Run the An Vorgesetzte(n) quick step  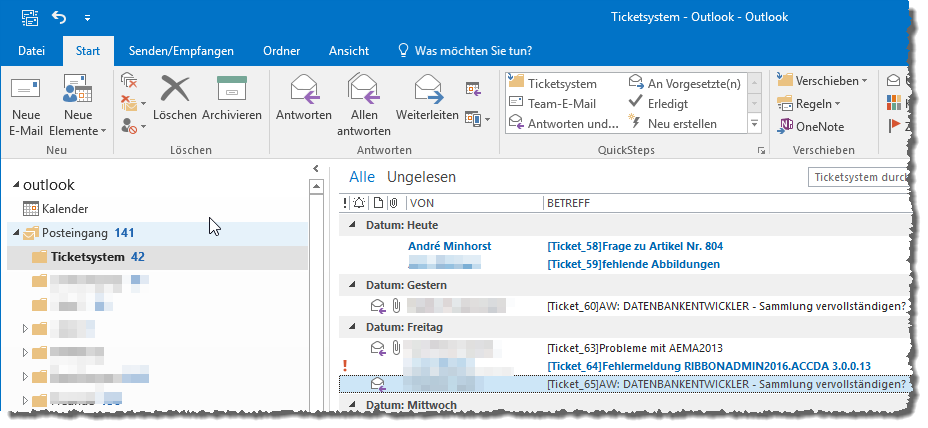(684, 83)
